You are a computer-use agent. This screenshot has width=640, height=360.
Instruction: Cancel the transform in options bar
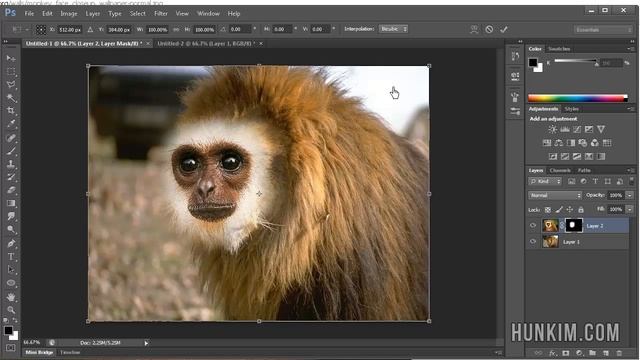coord(489,29)
